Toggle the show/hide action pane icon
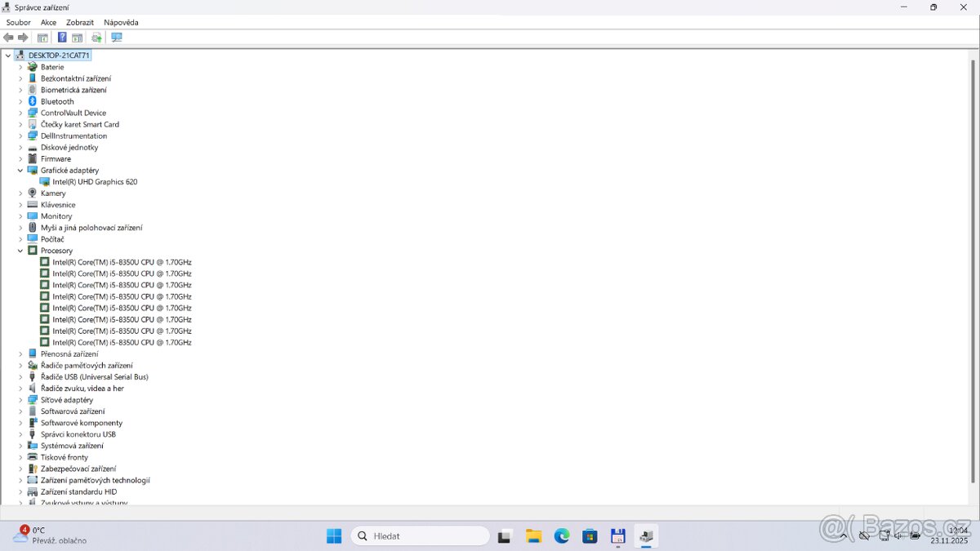This screenshot has height=551, width=980. [77, 38]
